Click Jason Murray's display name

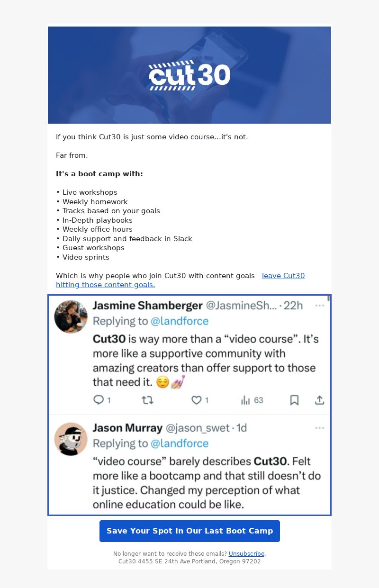(127, 428)
